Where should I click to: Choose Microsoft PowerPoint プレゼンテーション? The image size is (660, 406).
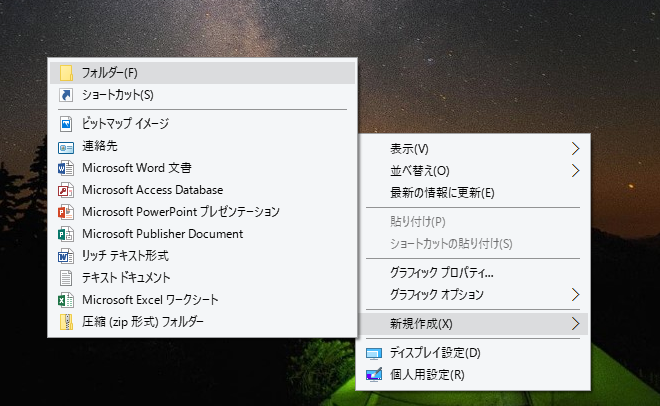(x=202, y=212)
